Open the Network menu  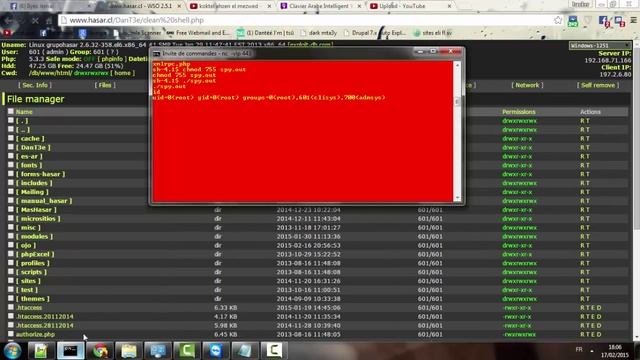(x=527, y=85)
